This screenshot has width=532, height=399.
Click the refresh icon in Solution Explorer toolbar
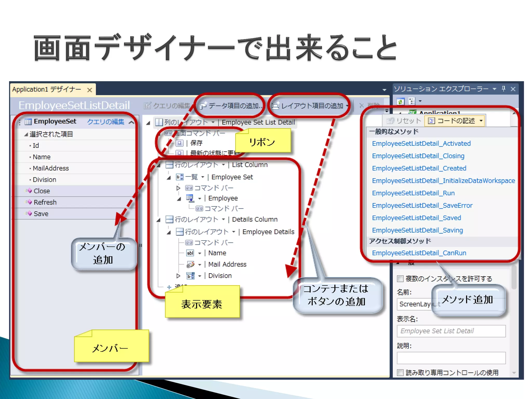(401, 101)
